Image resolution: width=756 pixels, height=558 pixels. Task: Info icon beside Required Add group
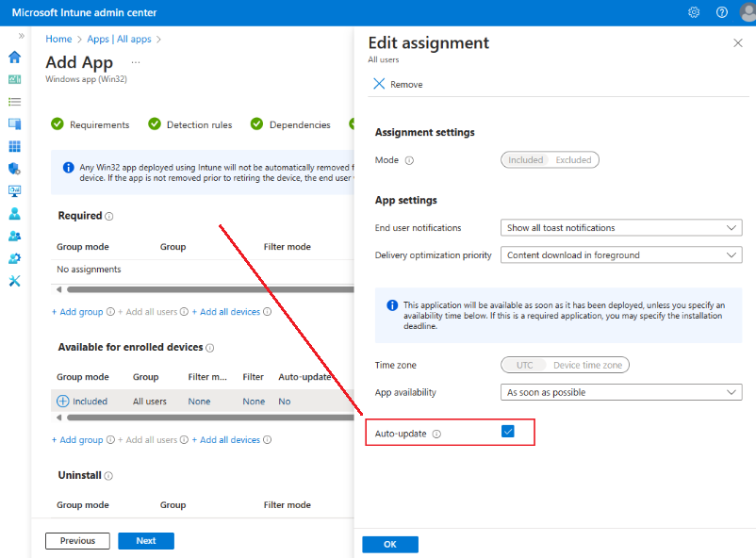click(110, 312)
